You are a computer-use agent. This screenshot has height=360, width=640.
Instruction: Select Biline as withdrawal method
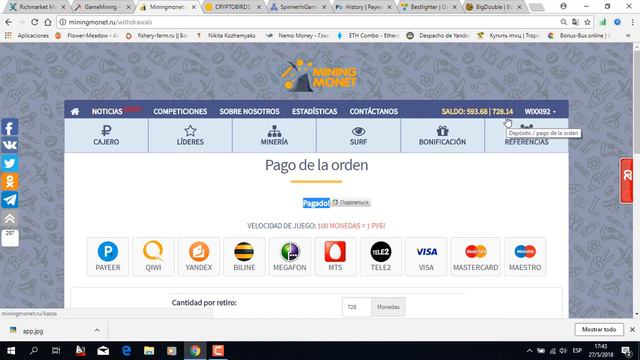click(244, 256)
